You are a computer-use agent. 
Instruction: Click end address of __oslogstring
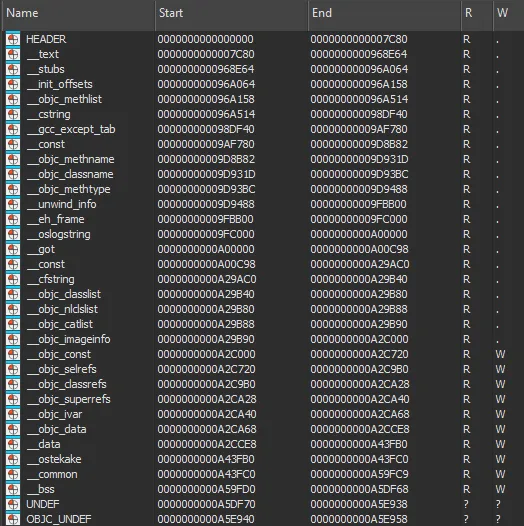pos(359,234)
